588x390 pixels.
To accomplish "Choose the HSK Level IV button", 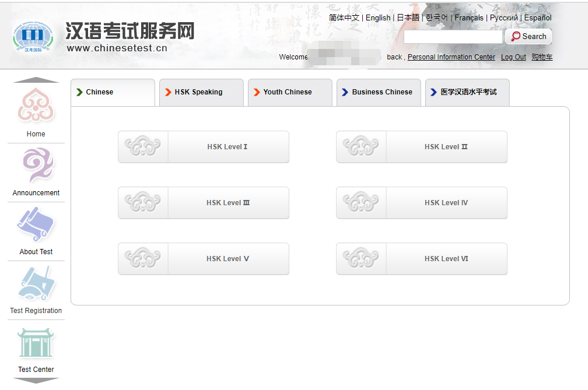I will pos(422,203).
